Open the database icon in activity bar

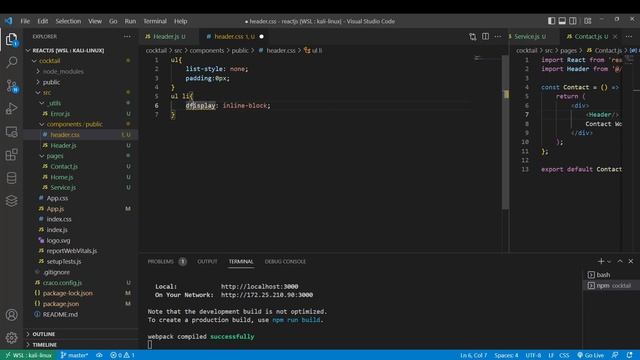11,178
